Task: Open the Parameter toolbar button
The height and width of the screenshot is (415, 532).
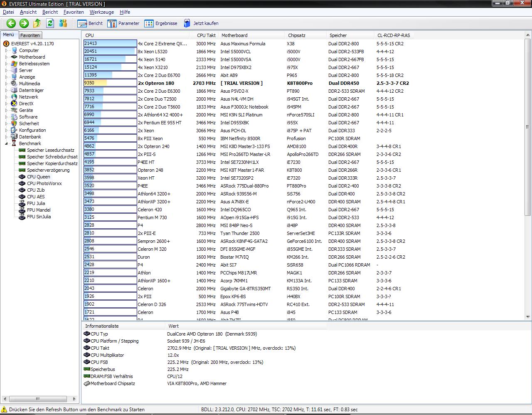Action: pos(123,23)
